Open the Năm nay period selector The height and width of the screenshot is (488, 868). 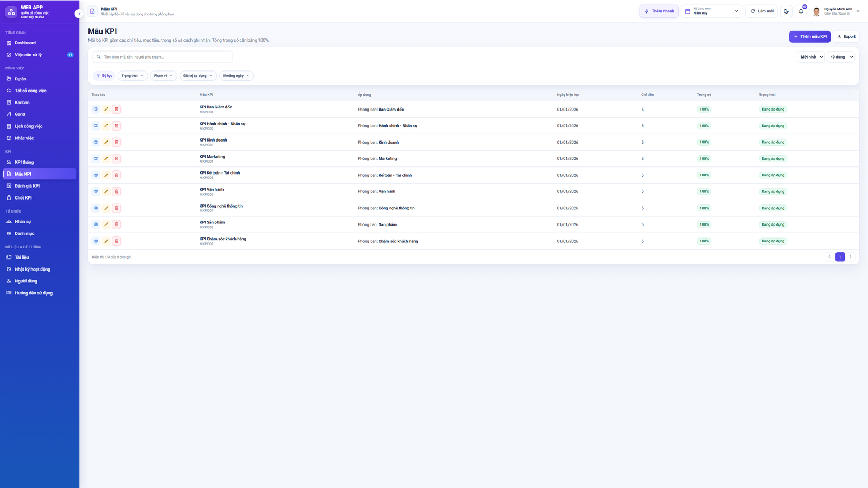pyautogui.click(x=712, y=11)
